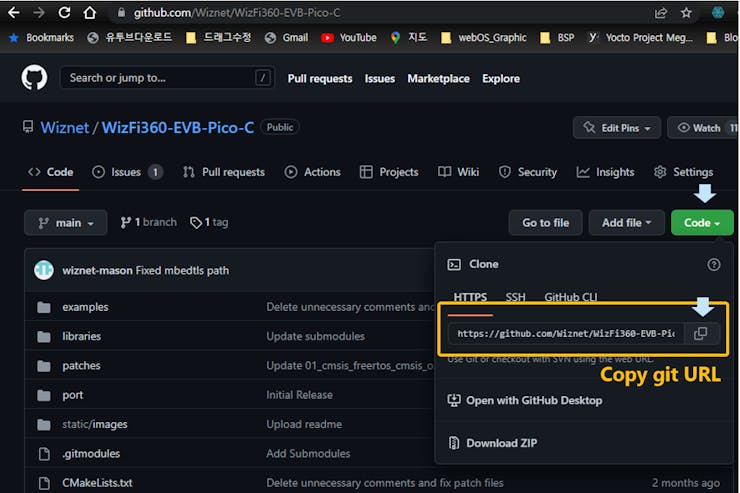
Task: Toggle the green Code dropdown button
Action: (702, 223)
